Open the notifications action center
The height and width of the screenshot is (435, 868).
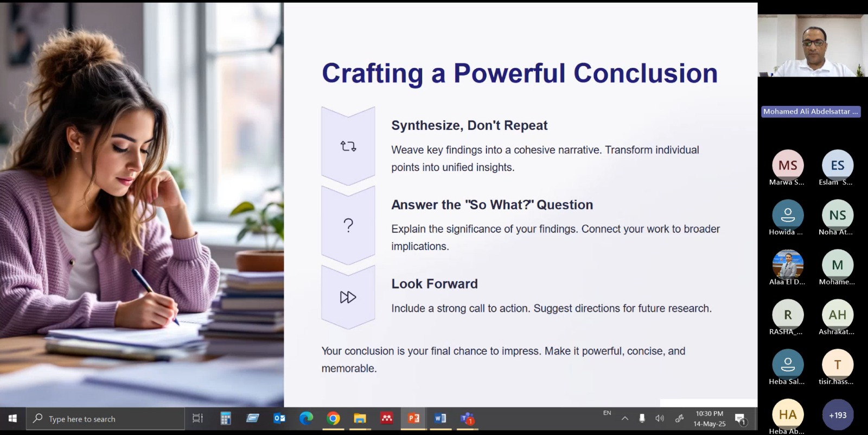click(x=740, y=419)
